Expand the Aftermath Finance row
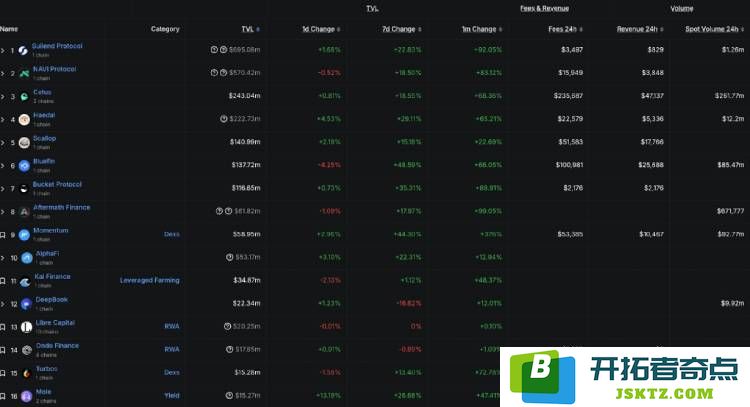The image size is (750, 407). 2,211
